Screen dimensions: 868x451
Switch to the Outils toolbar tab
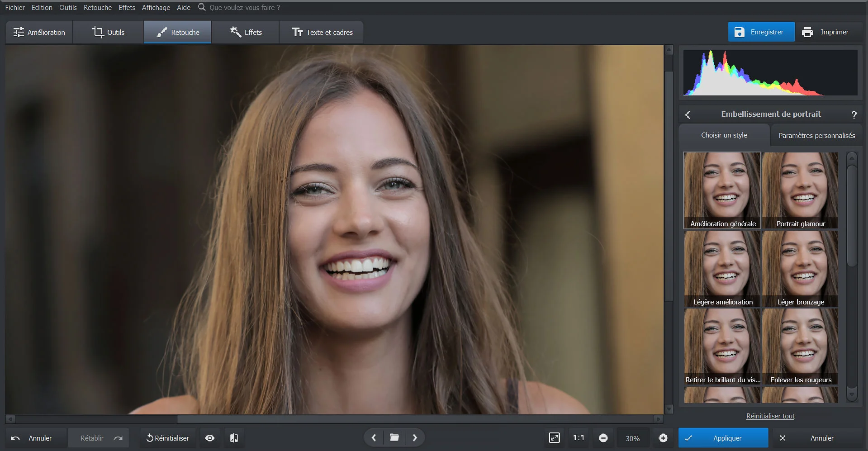click(x=108, y=32)
